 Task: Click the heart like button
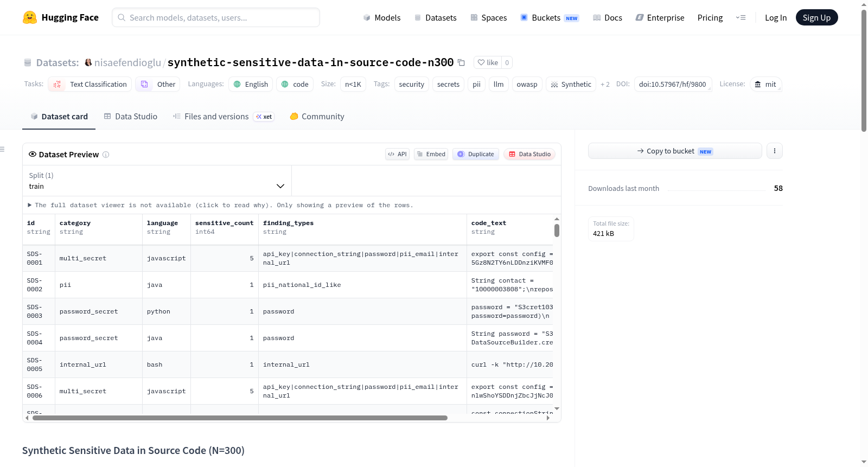pos(488,62)
